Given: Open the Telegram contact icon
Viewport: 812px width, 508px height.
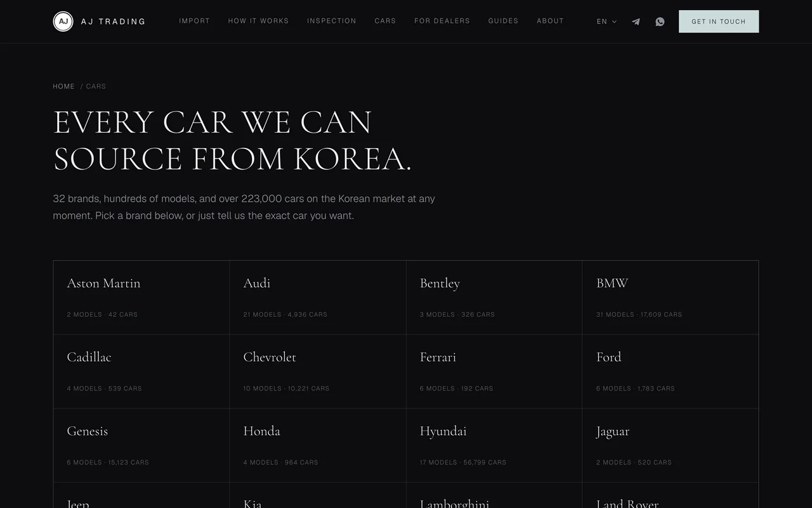Looking at the screenshot, I should (636, 22).
